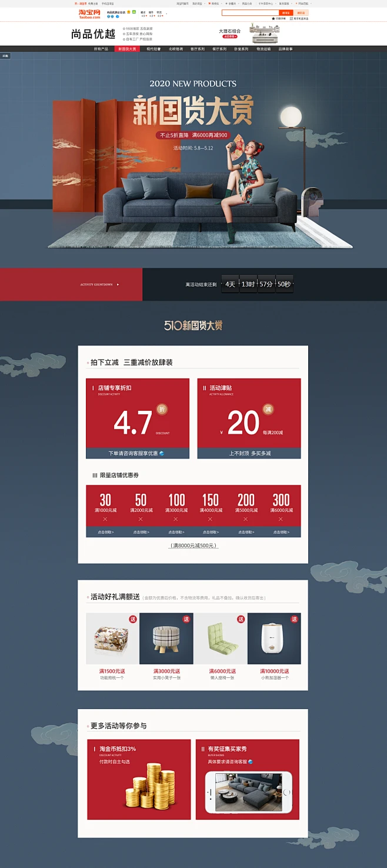Click the blanket gift for 满1500元送
This screenshot has height=868, width=387.
112,638
